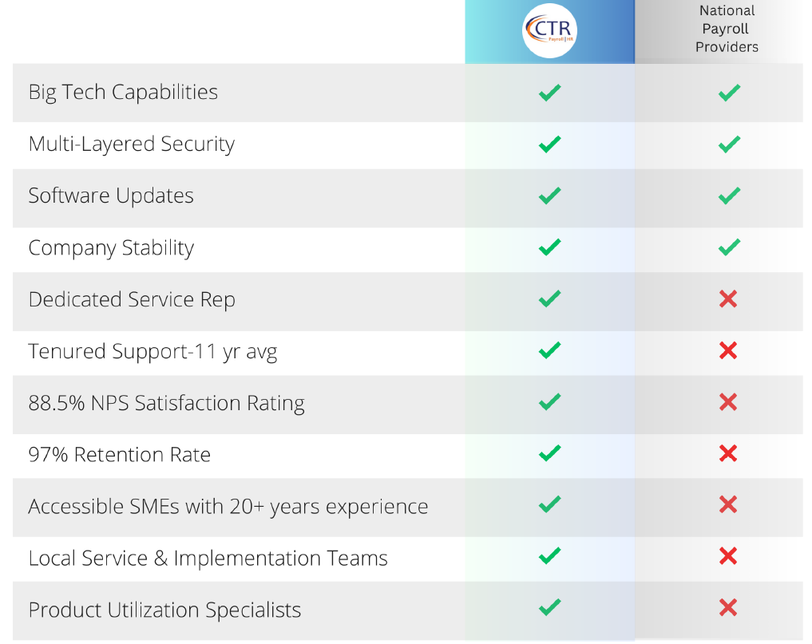Click red X for Tenured Support row
The height and width of the screenshot is (644, 812).
pos(728,350)
